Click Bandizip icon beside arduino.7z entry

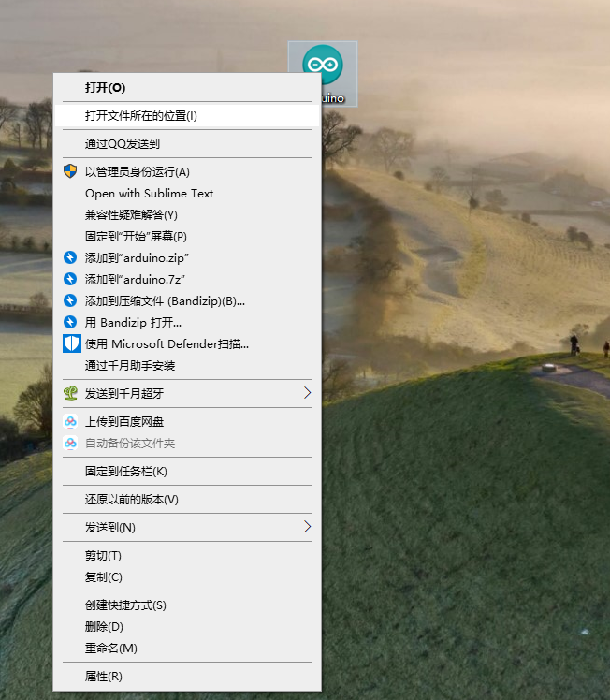(x=70, y=279)
